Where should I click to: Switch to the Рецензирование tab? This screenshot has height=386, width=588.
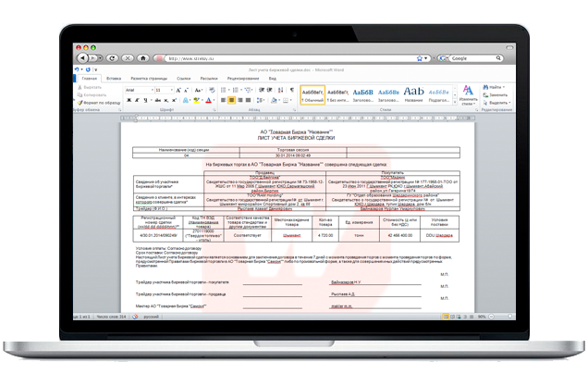[x=243, y=79]
